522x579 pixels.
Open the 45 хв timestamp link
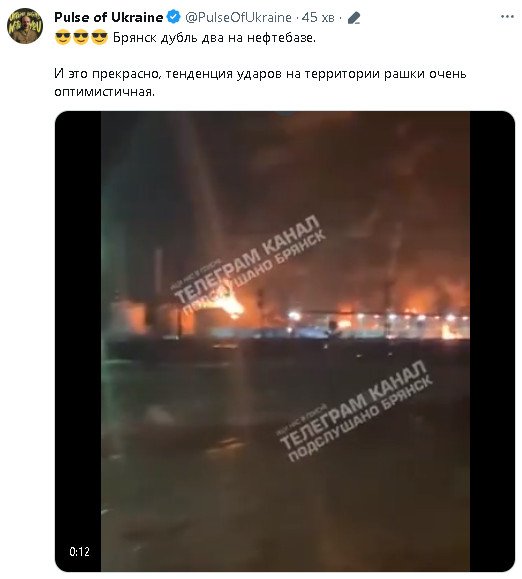[318, 17]
